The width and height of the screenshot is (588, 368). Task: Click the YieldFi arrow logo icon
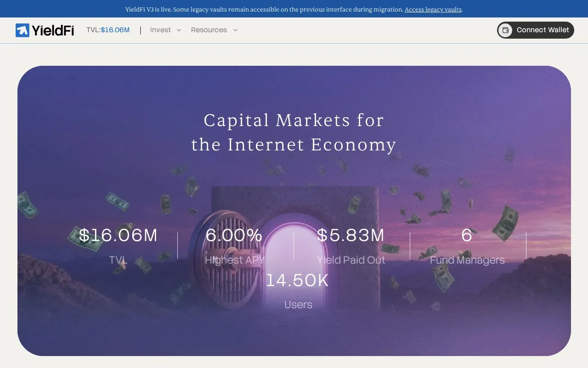click(x=23, y=30)
